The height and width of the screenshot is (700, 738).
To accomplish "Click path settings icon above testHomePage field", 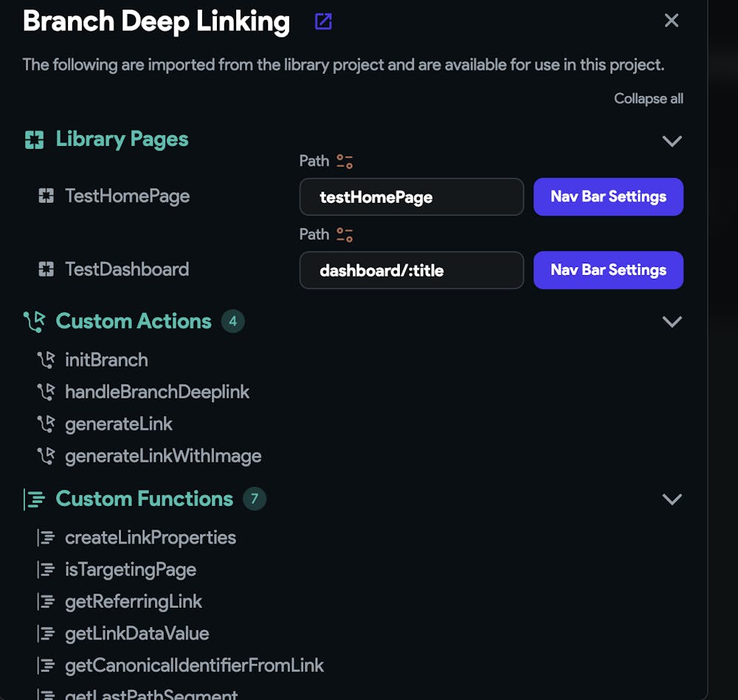I will click(x=345, y=162).
